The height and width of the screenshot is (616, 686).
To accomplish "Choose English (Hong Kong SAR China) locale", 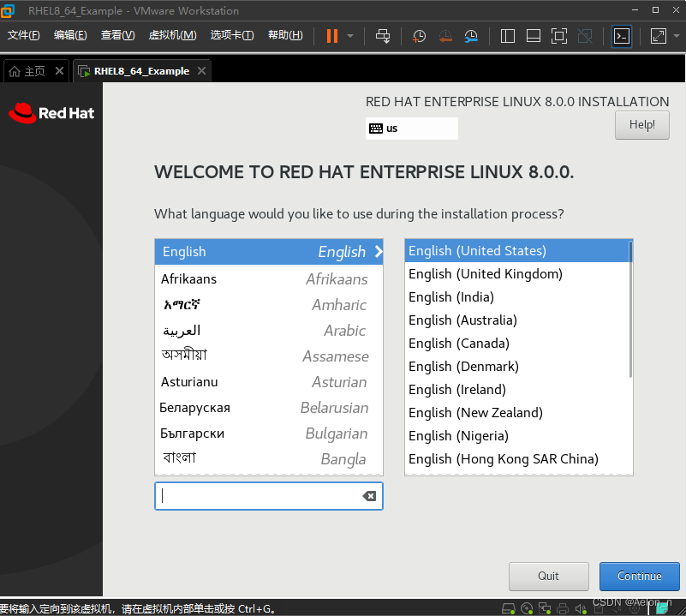I will pos(516,459).
